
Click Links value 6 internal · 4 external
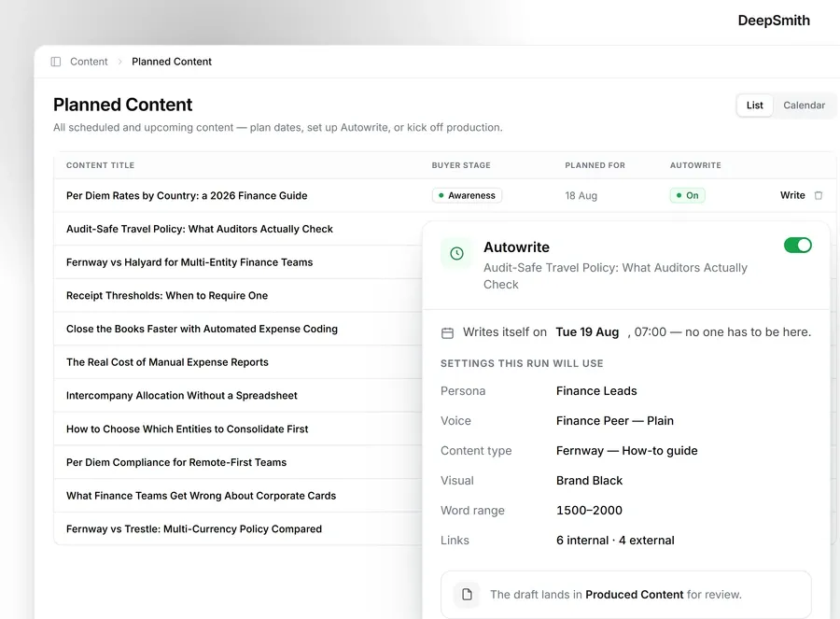tap(615, 541)
